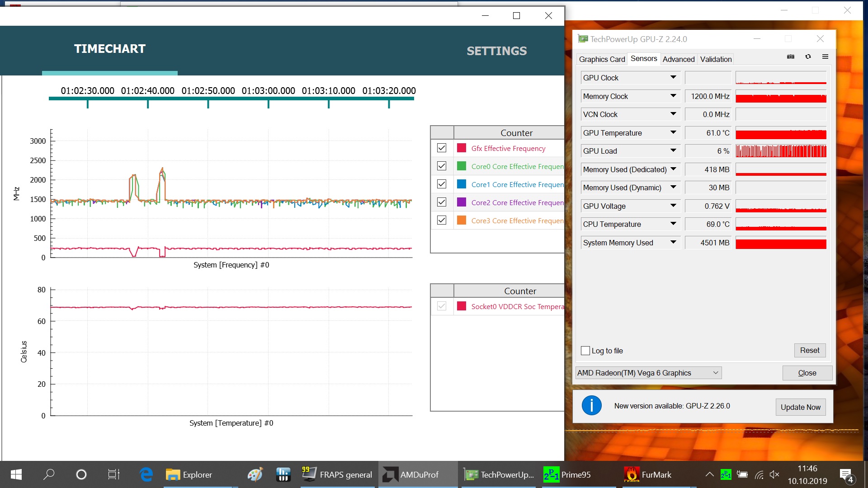The image size is (868, 488).
Task: Open GPU Temperature sensor dropdown arrow
Action: [x=673, y=133]
